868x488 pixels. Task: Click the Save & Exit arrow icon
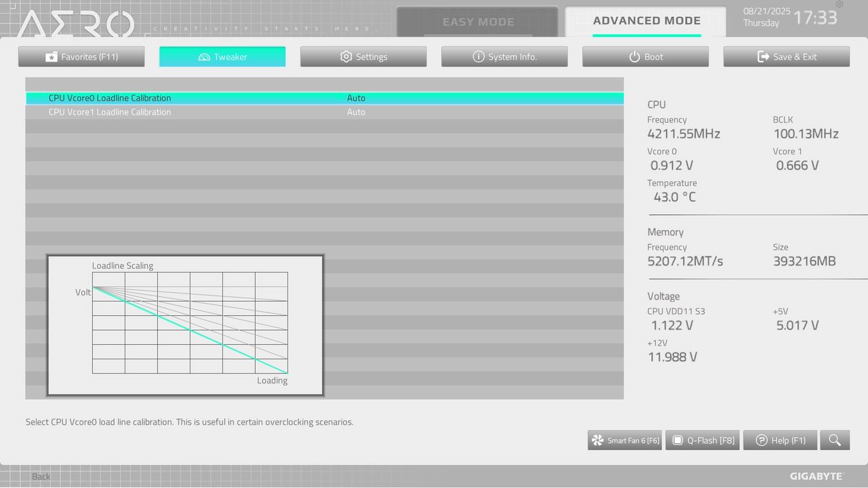point(764,57)
